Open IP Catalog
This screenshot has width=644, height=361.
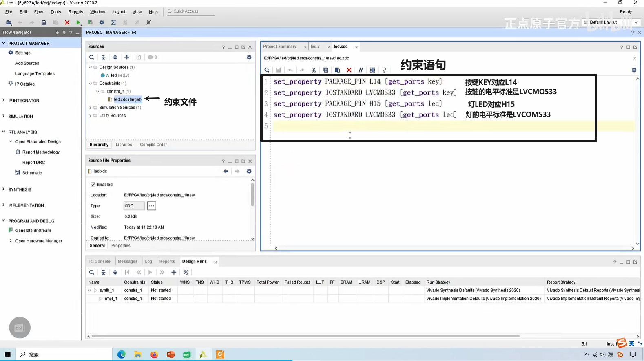coord(25,84)
